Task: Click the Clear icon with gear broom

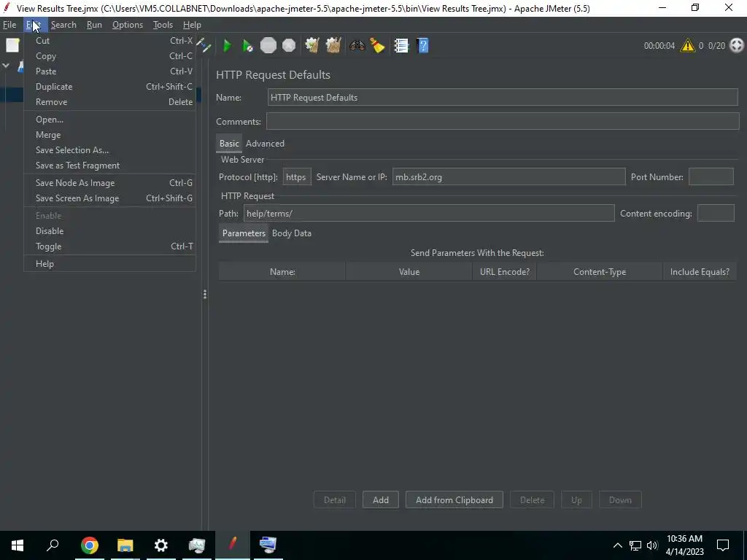Action: coord(312,46)
